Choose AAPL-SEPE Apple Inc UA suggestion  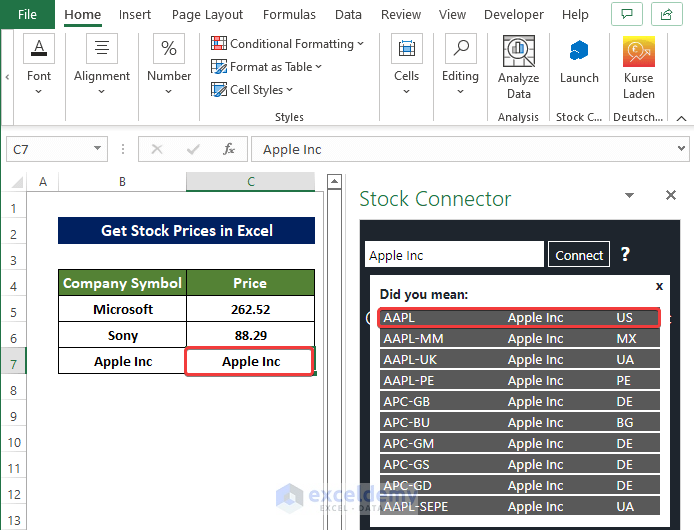tap(519, 507)
